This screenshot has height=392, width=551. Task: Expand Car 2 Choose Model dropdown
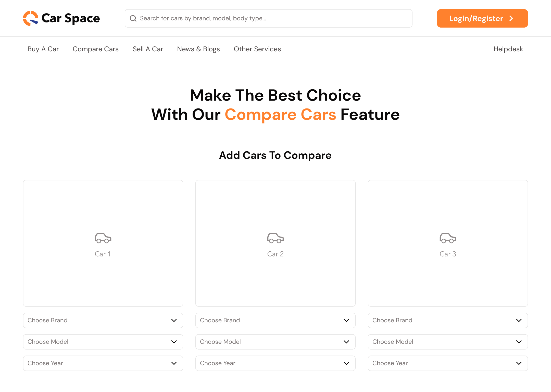click(x=275, y=342)
